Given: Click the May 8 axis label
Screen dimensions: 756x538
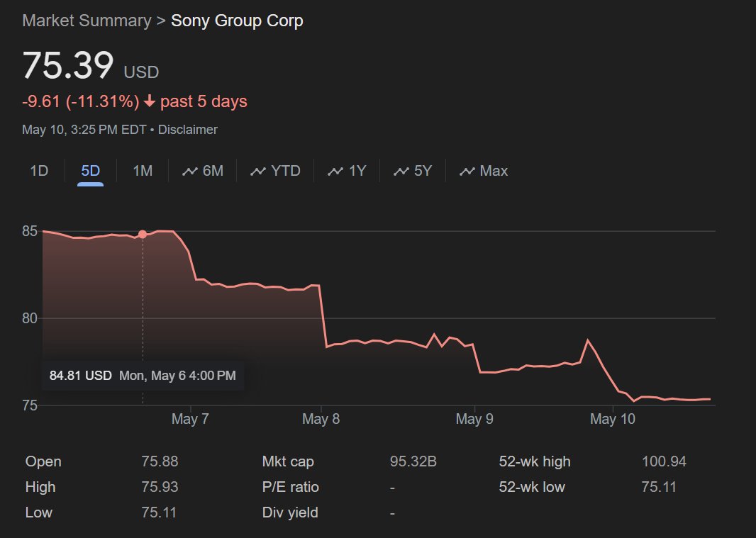Looking at the screenshot, I should click(321, 419).
